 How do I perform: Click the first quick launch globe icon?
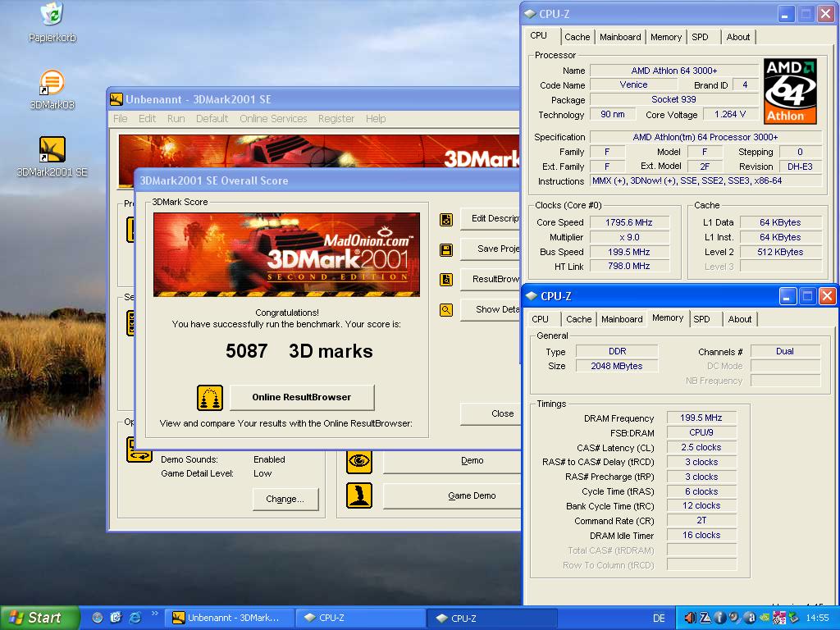pyautogui.click(x=97, y=618)
